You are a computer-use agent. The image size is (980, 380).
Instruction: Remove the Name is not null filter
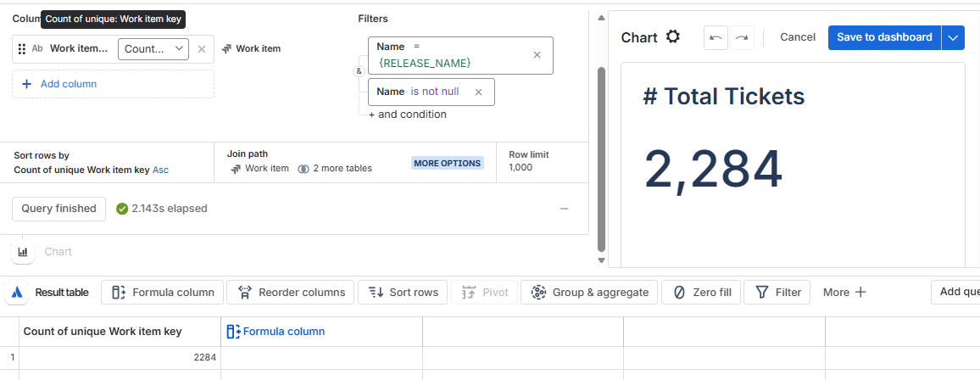coord(479,92)
